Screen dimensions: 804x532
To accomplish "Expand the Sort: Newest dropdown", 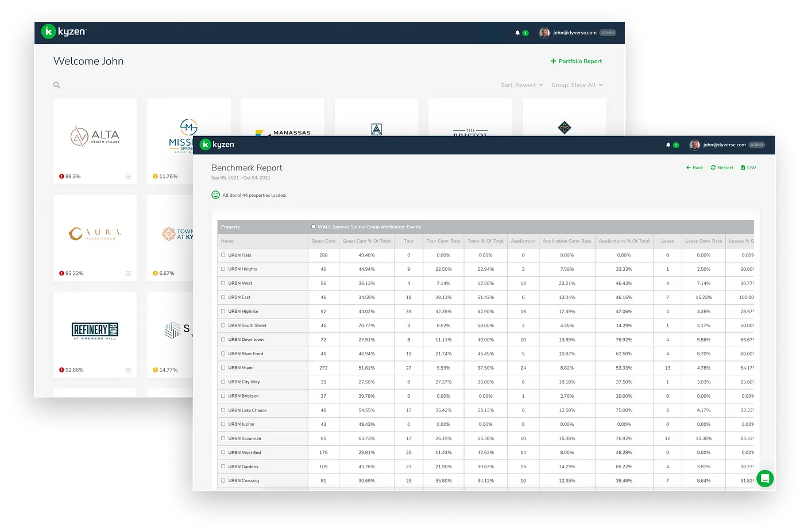I will (x=521, y=85).
